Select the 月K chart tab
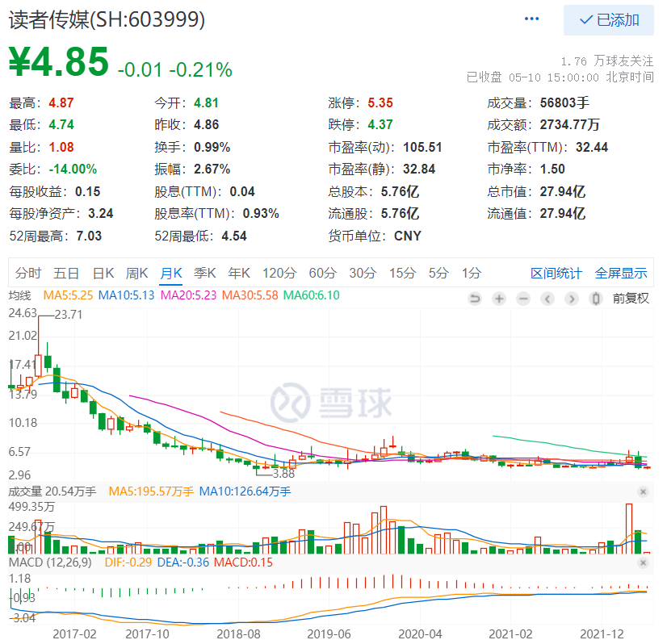 coord(171,274)
